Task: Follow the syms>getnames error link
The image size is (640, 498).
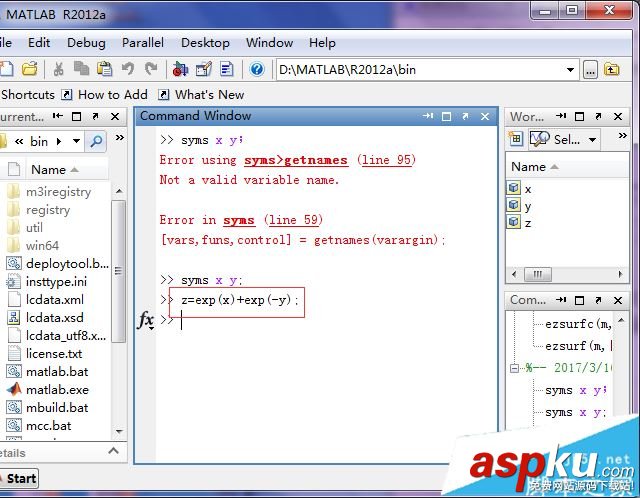Action: pos(296,160)
